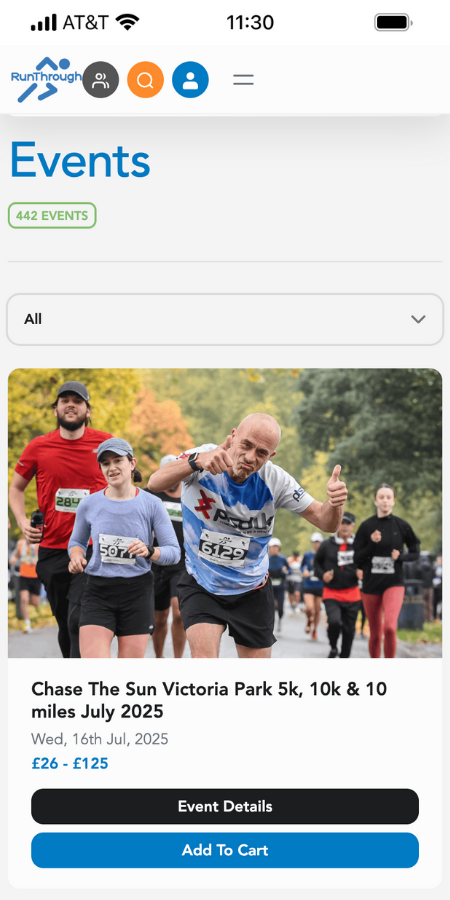The width and height of the screenshot is (450, 900).
Task: Tap the battery indicator icon
Action: click(x=394, y=22)
